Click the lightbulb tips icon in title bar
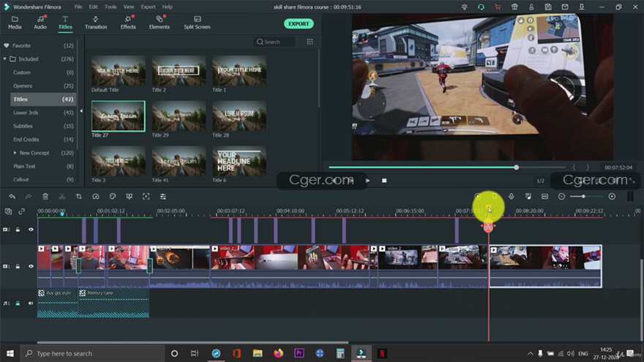The height and width of the screenshot is (362, 644). pyautogui.click(x=464, y=7)
